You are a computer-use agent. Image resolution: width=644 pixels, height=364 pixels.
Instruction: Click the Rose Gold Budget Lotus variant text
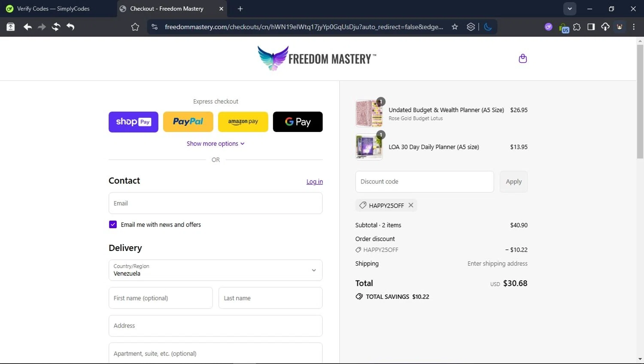click(416, 119)
